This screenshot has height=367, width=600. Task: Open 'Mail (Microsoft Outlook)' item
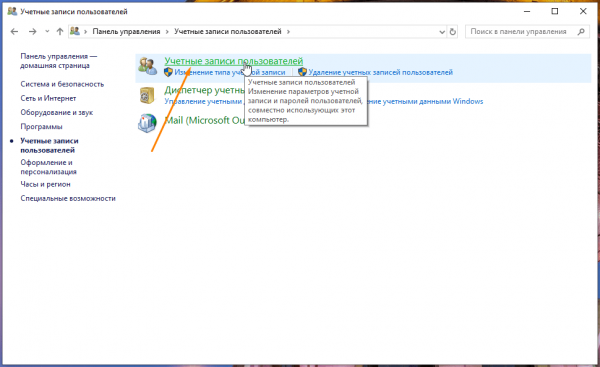[204, 121]
